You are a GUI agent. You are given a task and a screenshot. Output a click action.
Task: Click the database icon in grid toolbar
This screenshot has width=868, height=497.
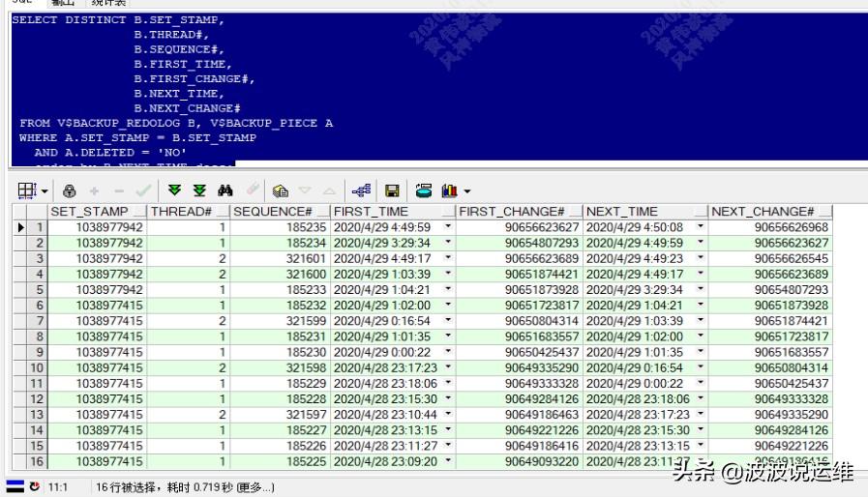click(424, 190)
